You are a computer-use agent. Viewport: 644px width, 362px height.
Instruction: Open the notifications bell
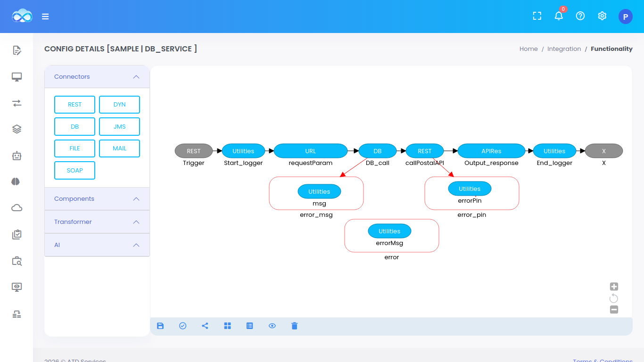[x=559, y=16]
